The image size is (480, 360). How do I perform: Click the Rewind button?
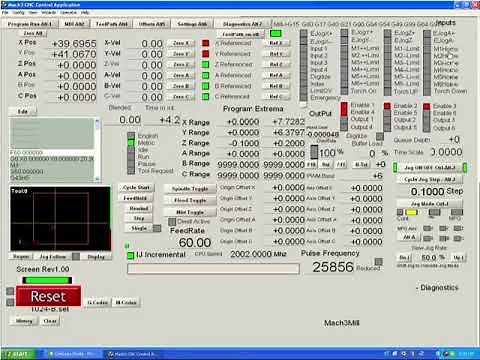pos(139,208)
